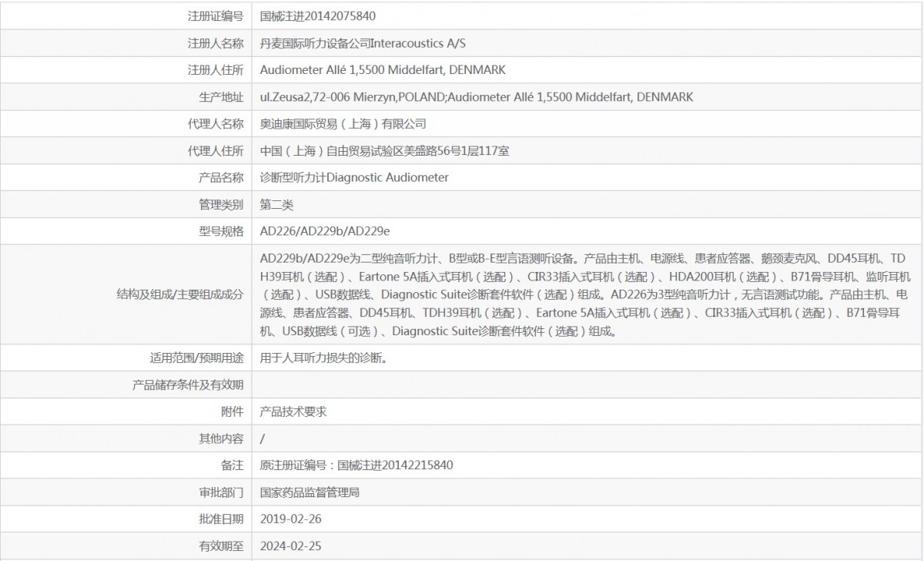Click the 代理人住所 label
Viewport: 924px width, 561px height.
[x=216, y=150]
